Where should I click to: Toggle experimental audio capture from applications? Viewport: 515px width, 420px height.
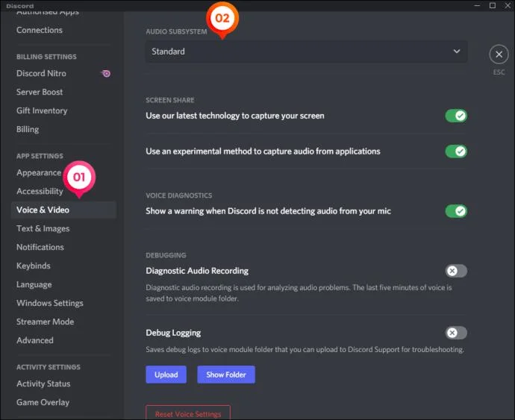coord(456,151)
